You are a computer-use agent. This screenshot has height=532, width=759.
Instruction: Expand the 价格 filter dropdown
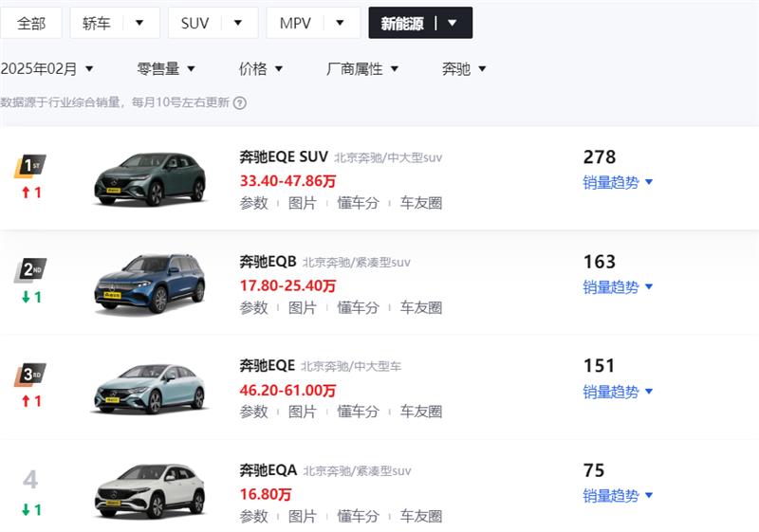click(x=261, y=68)
